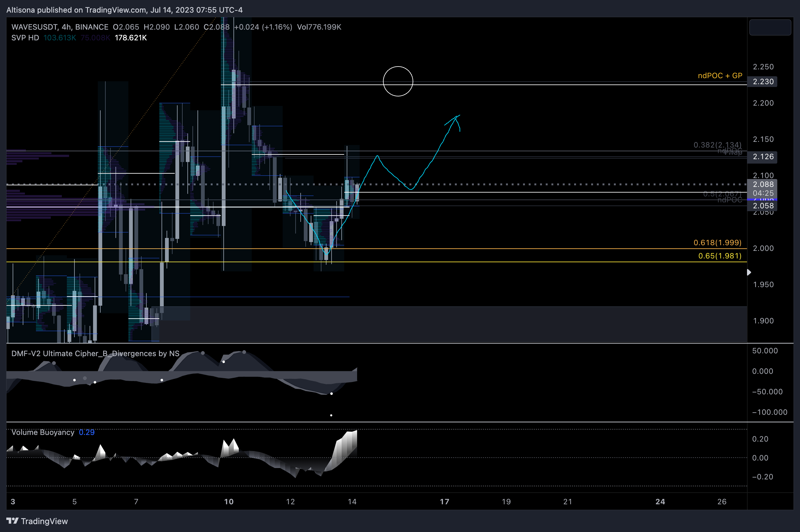The width and height of the screenshot is (800, 532).
Task: Click the TradingView logo at bottom left
Action: [37, 521]
